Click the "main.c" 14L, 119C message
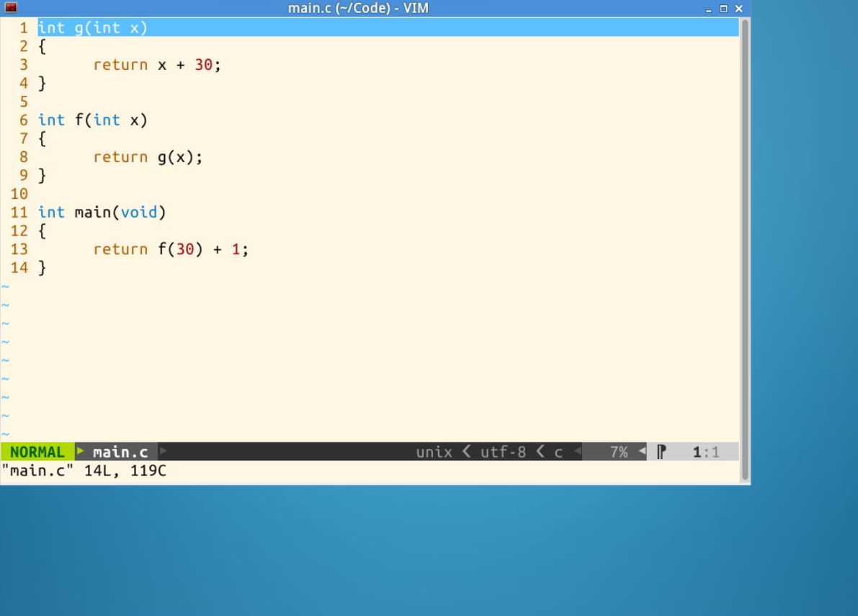The height and width of the screenshot is (616, 858). coord(84,470)
